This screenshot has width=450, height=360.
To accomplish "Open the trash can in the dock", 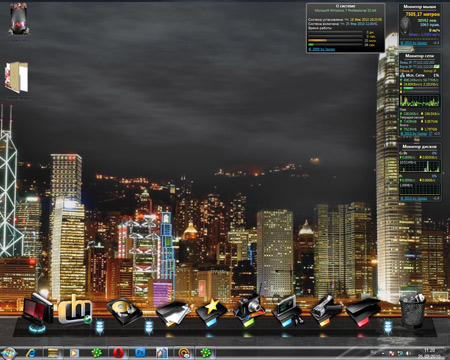I will (413, 310).
